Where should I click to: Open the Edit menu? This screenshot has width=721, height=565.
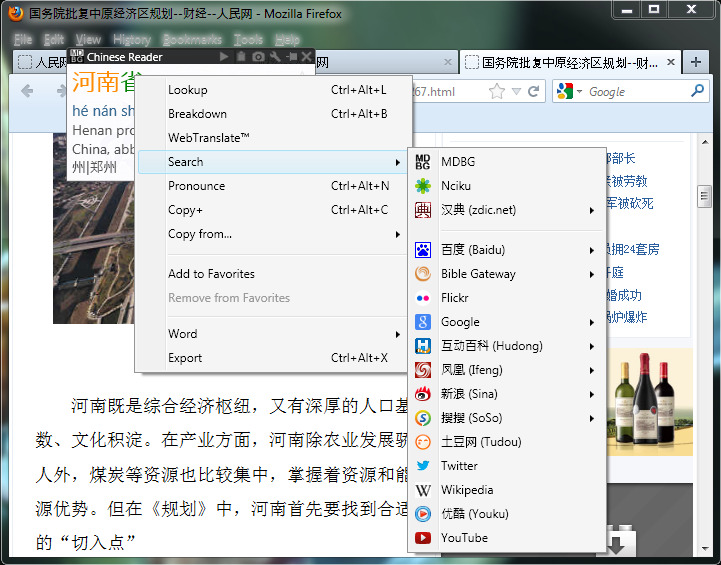tap(54, 40)
